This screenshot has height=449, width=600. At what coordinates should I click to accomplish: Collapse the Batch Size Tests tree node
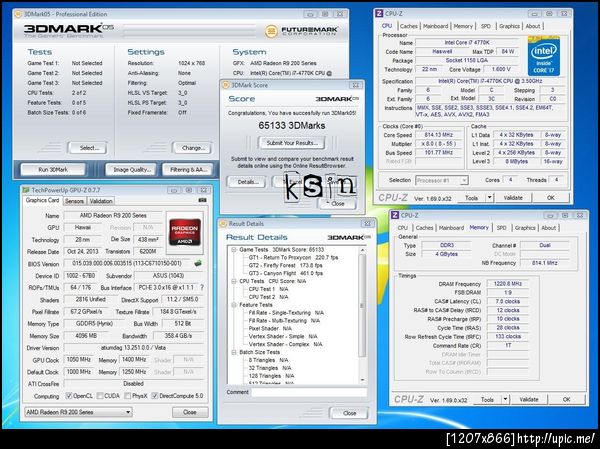234,352
